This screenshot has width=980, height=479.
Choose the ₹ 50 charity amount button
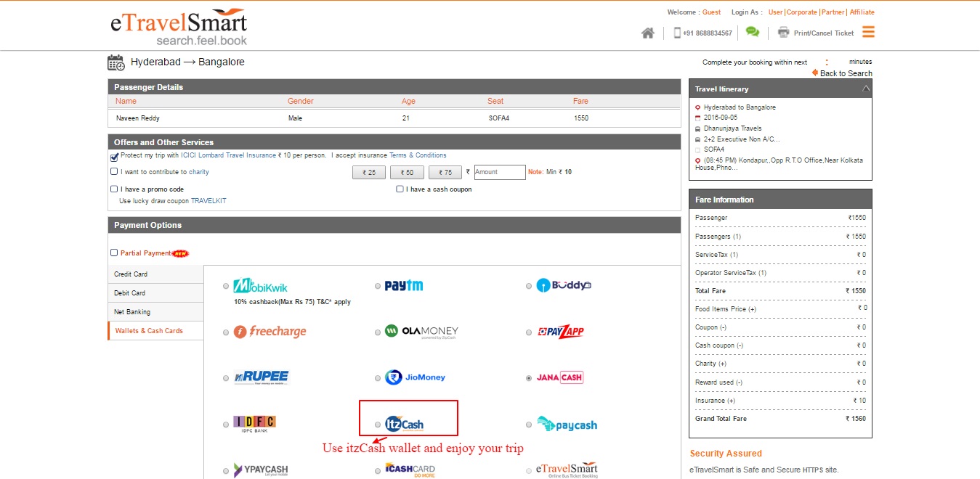[407, 172]
